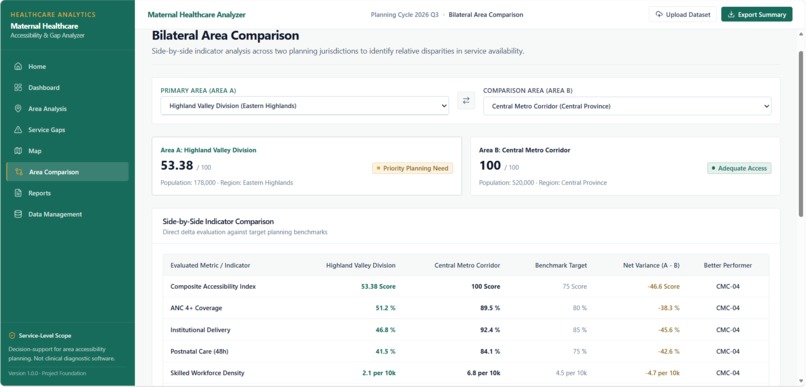Screen dimensions: 806x387
Task: Navigate to Area Analysis
Action: click(x=67, y=108)
